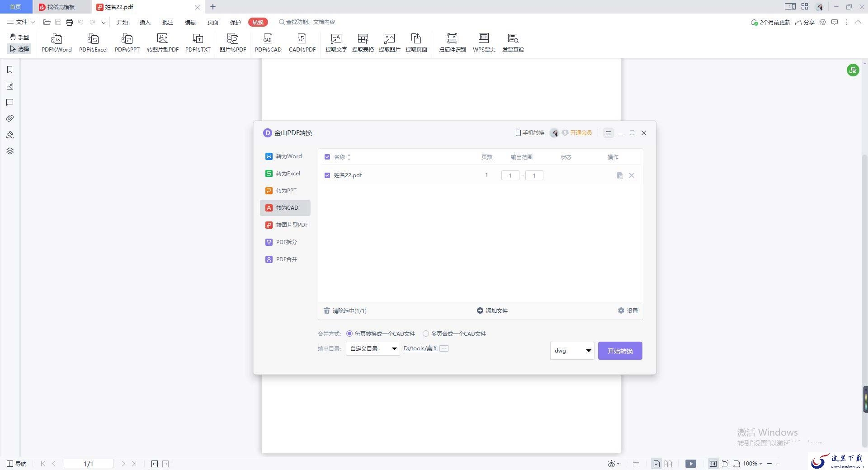The height and width of the screenshot is (470, 868).
Task: Click the start page number field for 姓名22.pdf
Action: (x=510, y=175)
